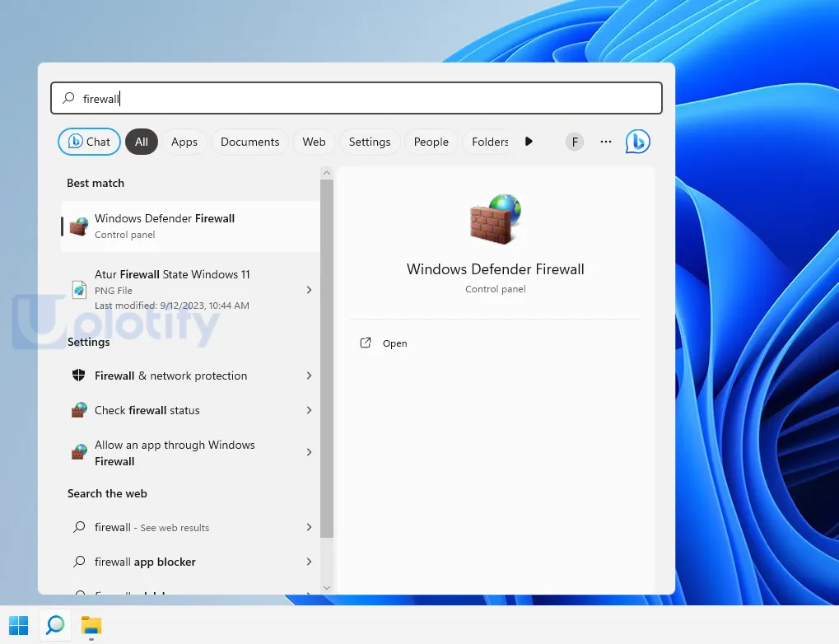This screenshot has height=644, width=839.
Task: Click the Windows Defender Firewall preview title
Action: pos(496,269)
